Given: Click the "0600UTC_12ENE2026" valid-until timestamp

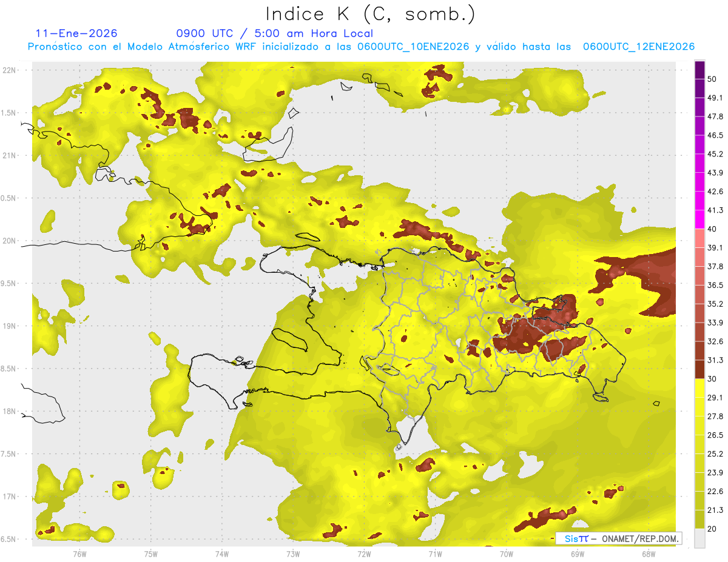Looking at the screenshot, I should click(x=639, y=47).
